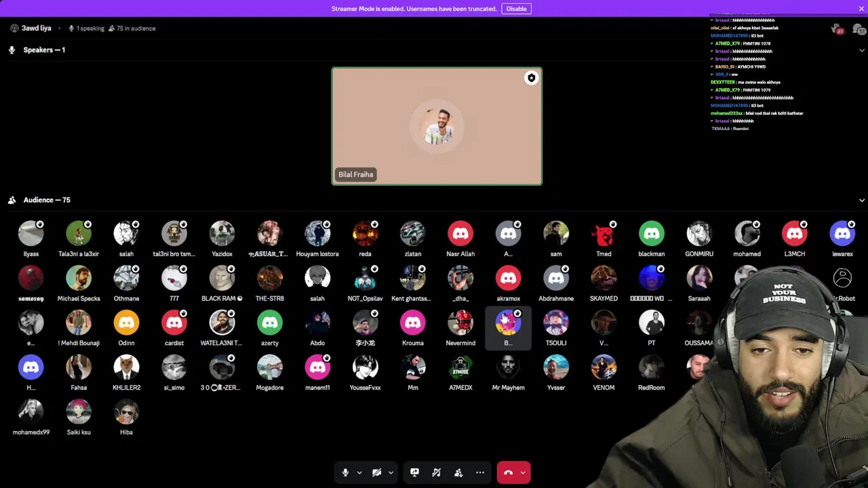The width and height of the screenshot is (868, 488).
Task: Expand the chevron beside the hang-up button
Action: pos(523,472)
